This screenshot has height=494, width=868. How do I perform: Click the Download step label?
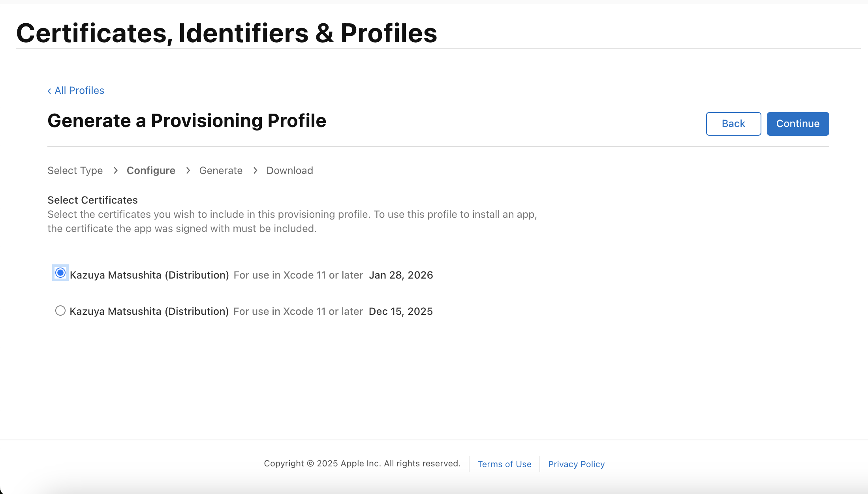pos(289,170)
